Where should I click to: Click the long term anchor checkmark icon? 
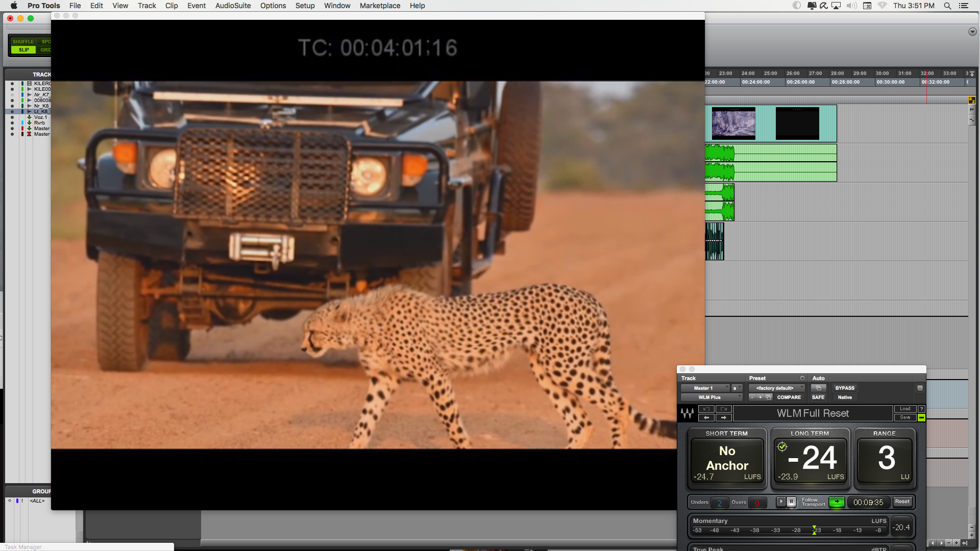[782, 447]
